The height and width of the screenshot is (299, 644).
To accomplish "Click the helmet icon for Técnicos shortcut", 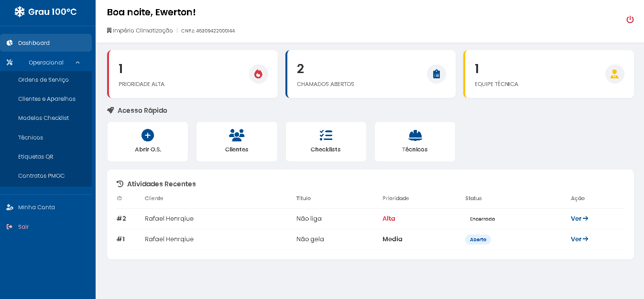I will (415, 135).
